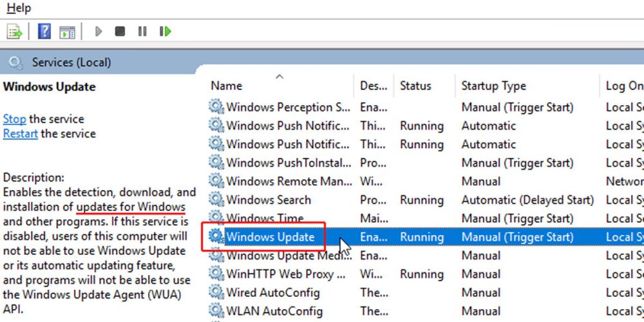Select the Windows Update service row
The height and width of the screenshot is (322, 644).
pyautogui.click(x=270, y=237)
